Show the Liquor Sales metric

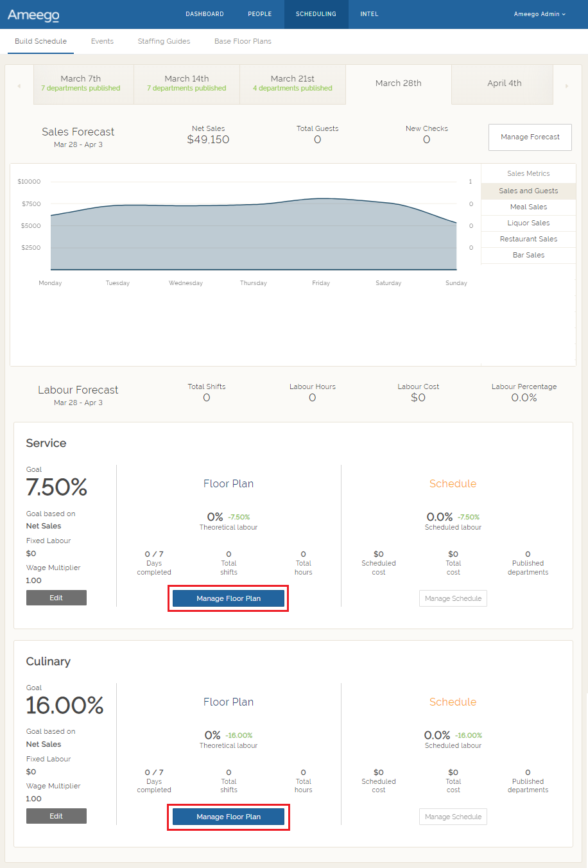click(528, 223)
